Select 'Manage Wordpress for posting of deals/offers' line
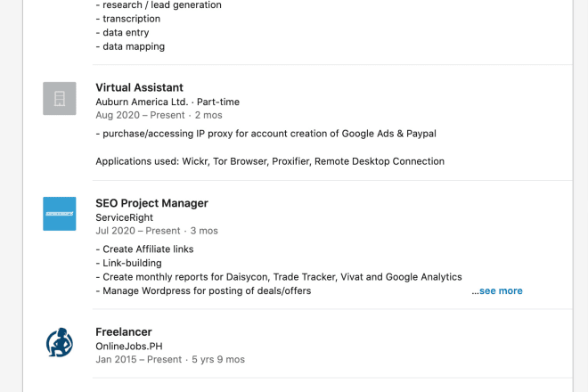This screenshot has width=588, height=392. coord(203,290)
